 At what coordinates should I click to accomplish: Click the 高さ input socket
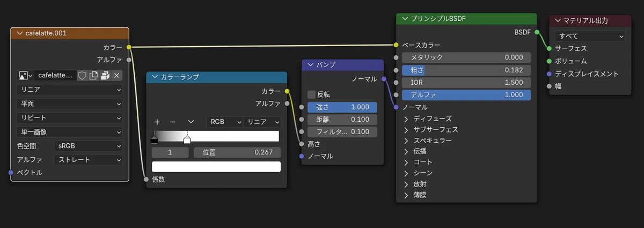coord(302,144)
